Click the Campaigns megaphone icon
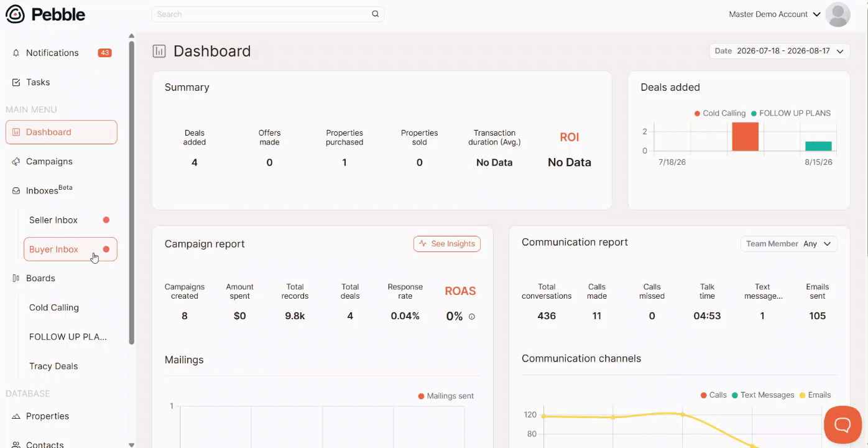Viewport: 868px width, 448px height. [16, 161]
